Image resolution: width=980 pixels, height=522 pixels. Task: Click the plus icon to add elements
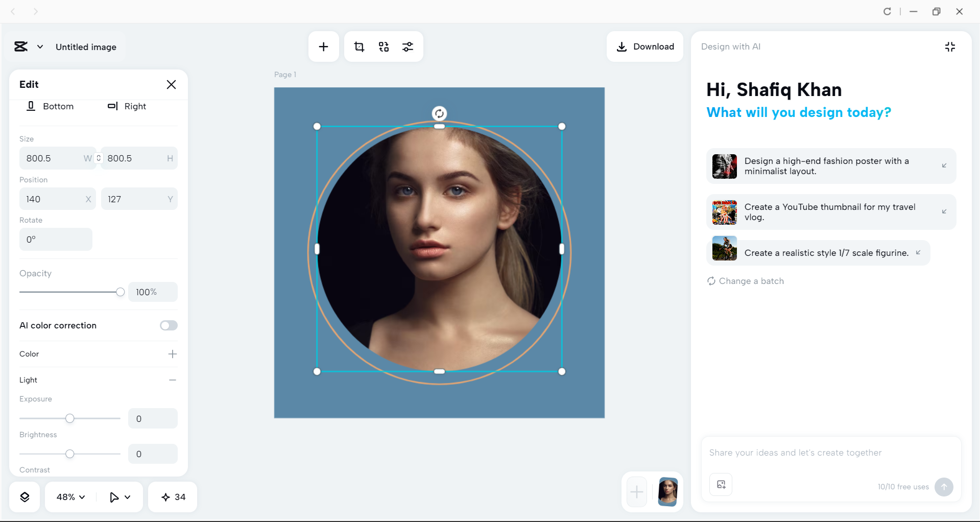point(323,46)
